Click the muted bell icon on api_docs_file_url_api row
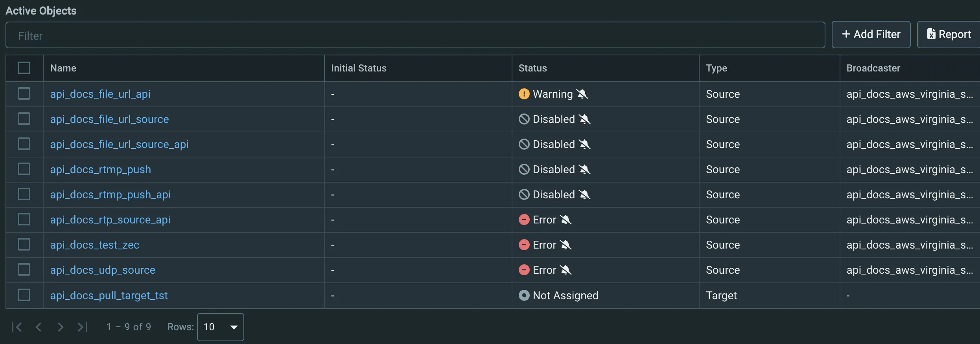This screenshot has width=980, height=344. 582,94
